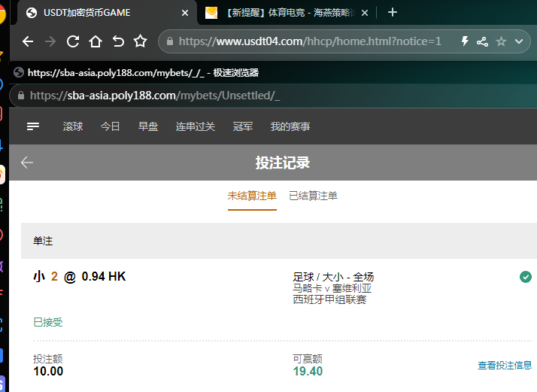Expand the address bar dropdown chevron

tap(518, 41)
